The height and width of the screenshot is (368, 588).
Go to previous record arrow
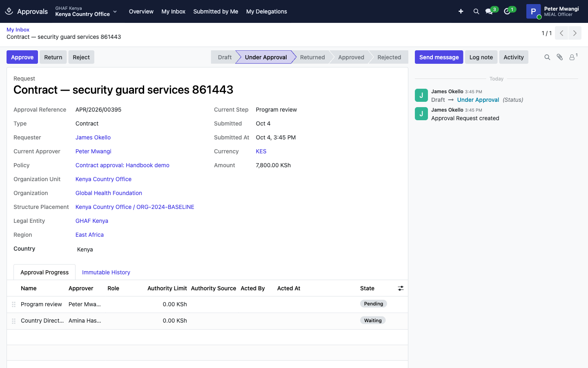click(561, 33)
